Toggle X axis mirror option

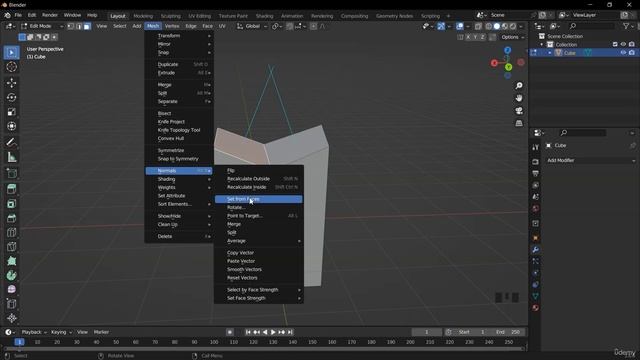click(468, 37)
